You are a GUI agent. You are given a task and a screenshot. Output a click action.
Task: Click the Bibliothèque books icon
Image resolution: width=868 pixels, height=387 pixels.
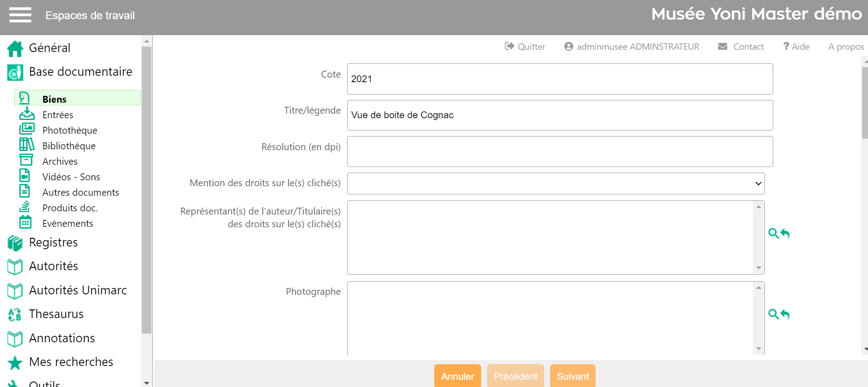(26, 145)
